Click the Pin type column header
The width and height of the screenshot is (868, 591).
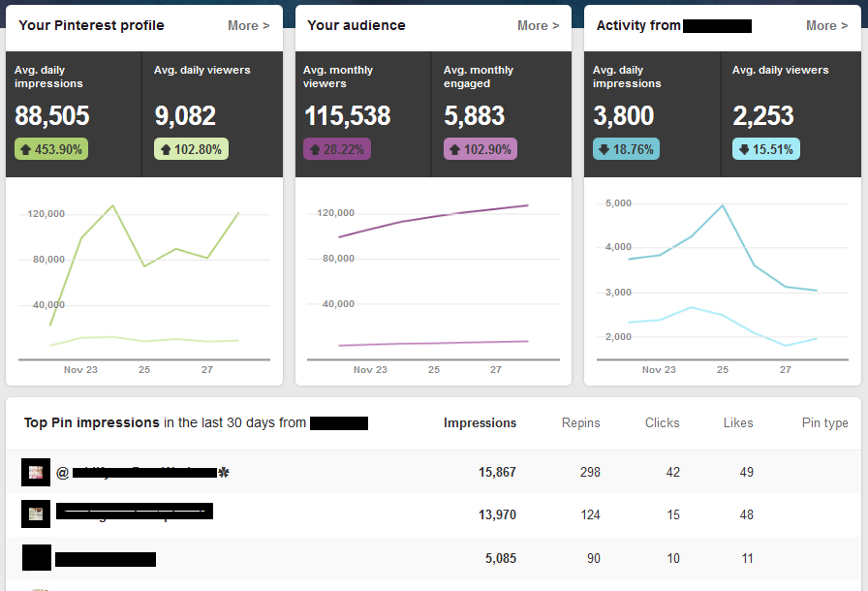(824, 423)
